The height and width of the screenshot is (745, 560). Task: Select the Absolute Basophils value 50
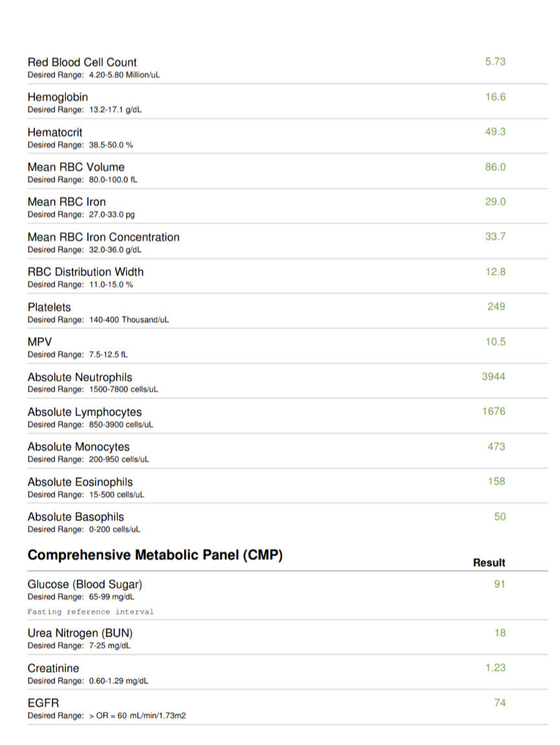[500, 517]
